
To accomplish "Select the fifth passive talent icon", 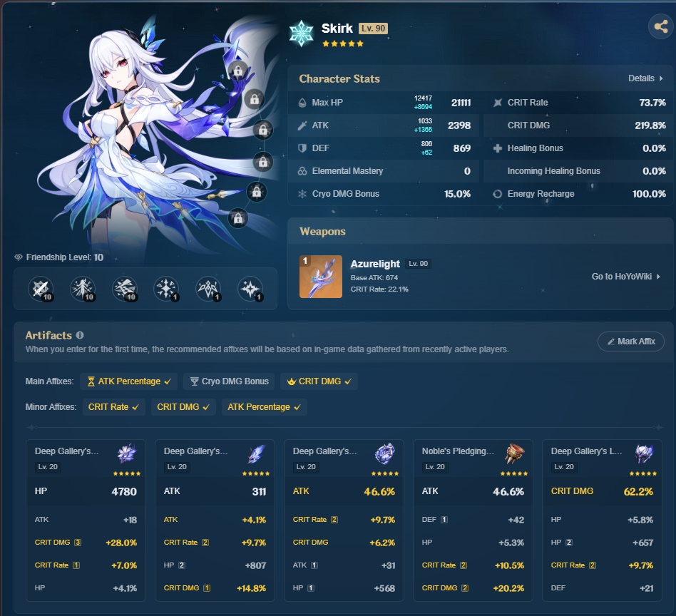I will click(x=208, y=288).
